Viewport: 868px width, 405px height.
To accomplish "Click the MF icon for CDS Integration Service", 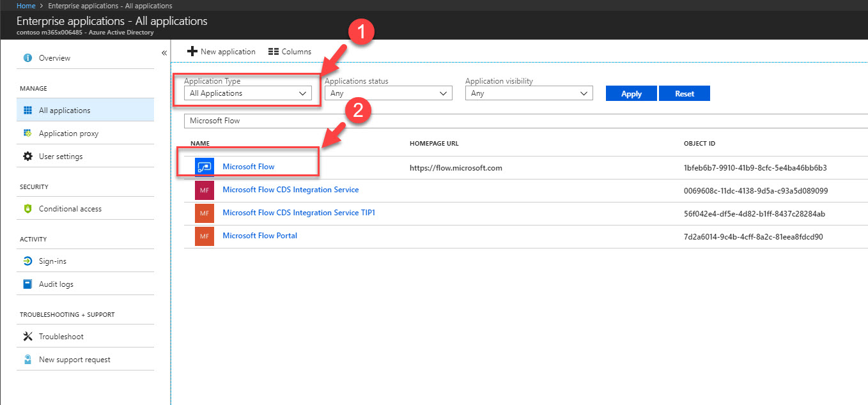I will tap(205, 190).
